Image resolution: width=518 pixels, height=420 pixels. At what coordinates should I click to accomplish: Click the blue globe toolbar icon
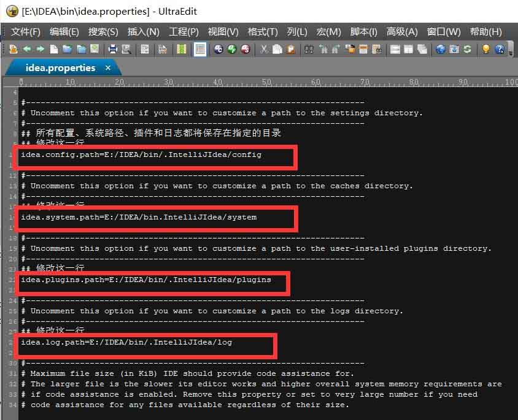click(x=441, y=50)
